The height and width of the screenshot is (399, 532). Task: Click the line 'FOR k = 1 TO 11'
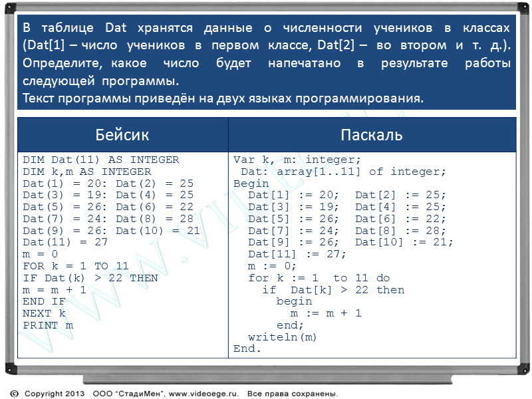click(x=76, y=266)
